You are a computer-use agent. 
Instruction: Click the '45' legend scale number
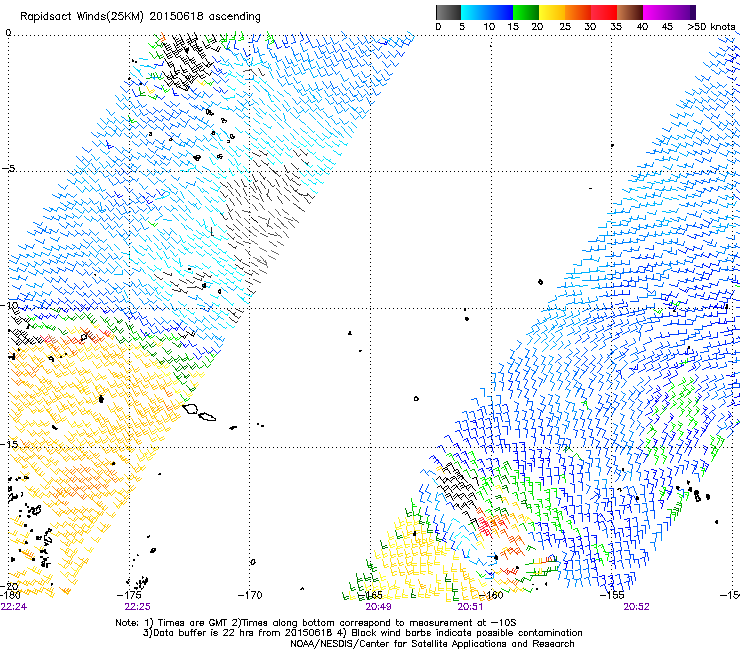(667, 27)
